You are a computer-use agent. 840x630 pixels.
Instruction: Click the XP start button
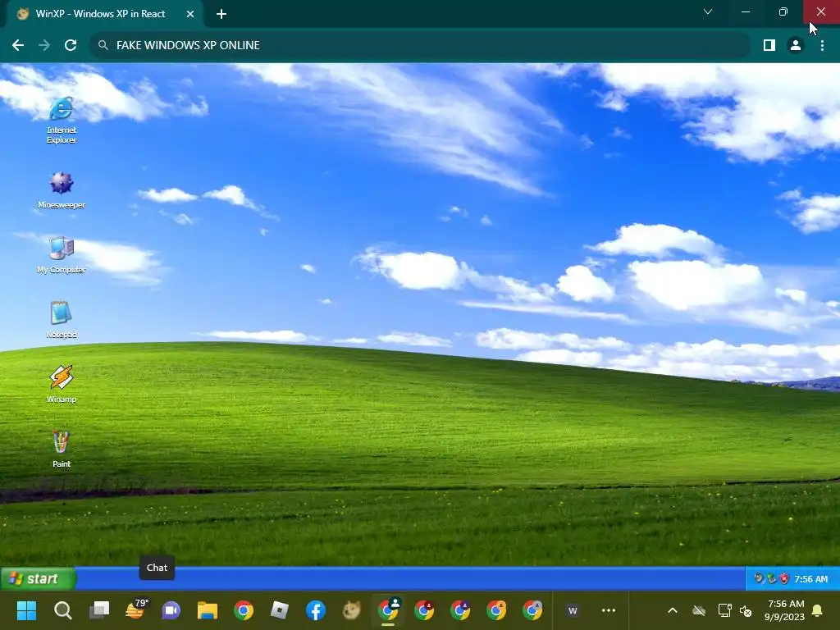click(x=38, y=578)
